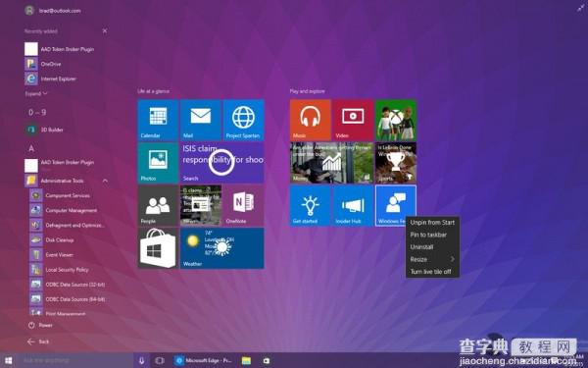Image resolution: width=588 pixels, height=368 pixels.
Task: Click the Ask me anything search box
Action: 75,360
